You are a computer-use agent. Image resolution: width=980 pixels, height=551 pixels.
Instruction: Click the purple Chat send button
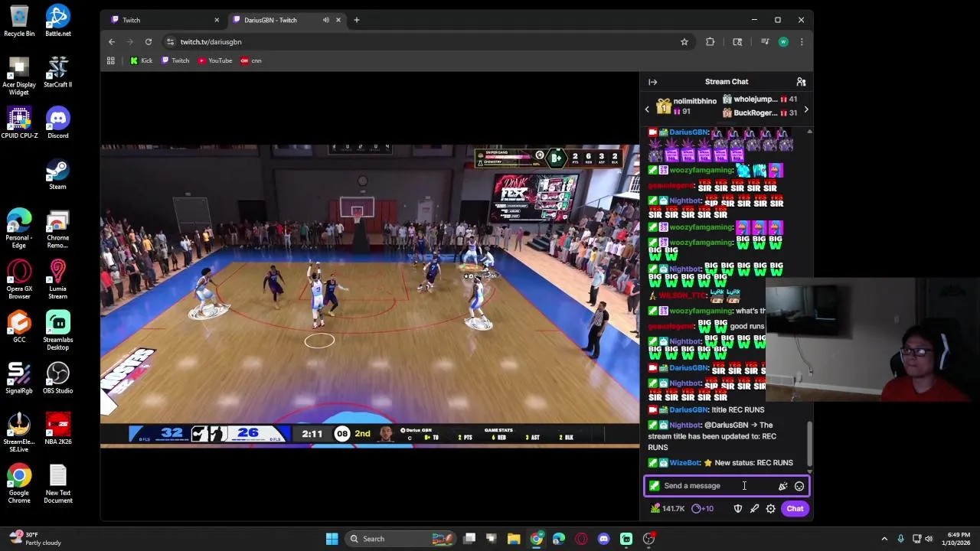pyautogui.click(x=795, y=509)
